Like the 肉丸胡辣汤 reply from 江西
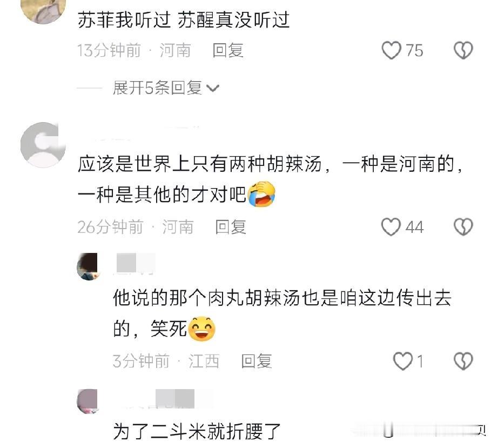Screen dimensions: 498x448 (x=403, y=361)
